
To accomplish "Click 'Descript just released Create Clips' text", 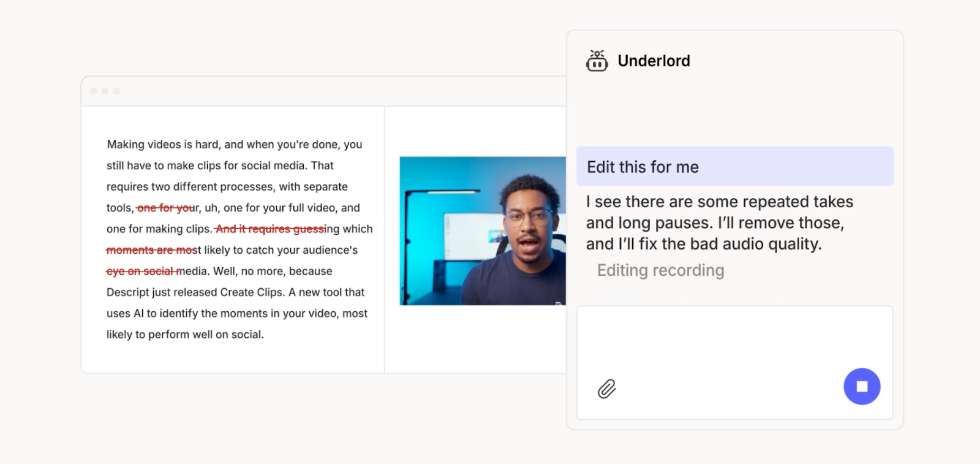I will pyautogui.click(x=195, y=292).
